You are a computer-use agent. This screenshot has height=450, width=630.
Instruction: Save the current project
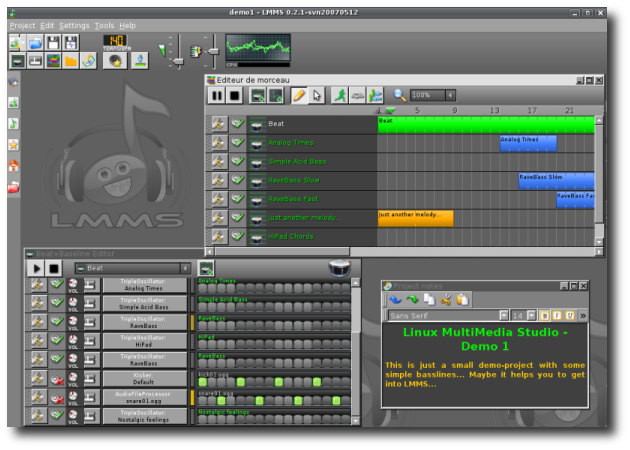coord(53,43)
